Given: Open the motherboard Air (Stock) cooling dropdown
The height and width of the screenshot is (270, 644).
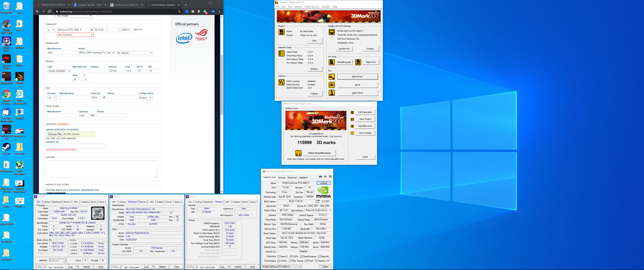Looking at the screenshot, I should (x=134, y=53).
